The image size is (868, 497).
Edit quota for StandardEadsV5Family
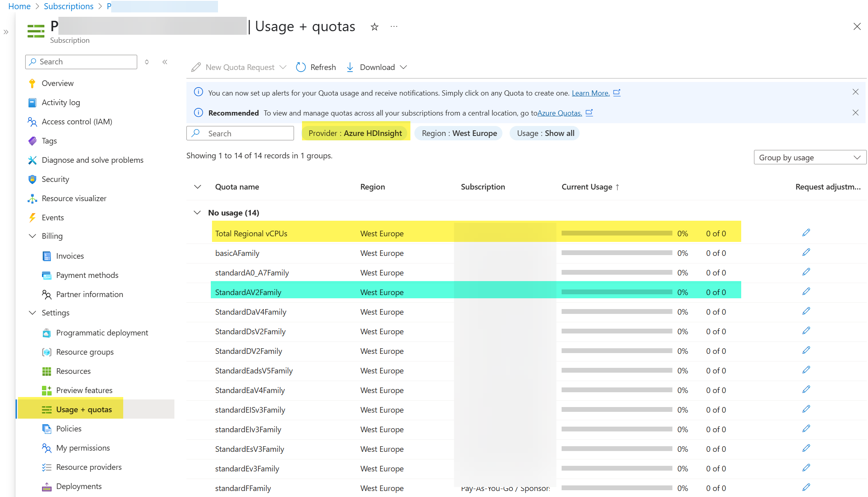pyautogui.click(x=806, y=370)
